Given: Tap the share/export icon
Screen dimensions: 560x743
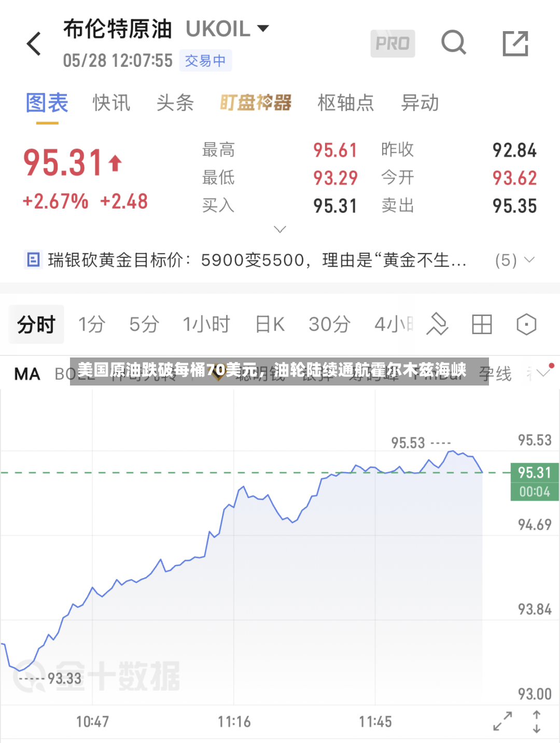Looking at the screenshot, I should click(515, 44).
